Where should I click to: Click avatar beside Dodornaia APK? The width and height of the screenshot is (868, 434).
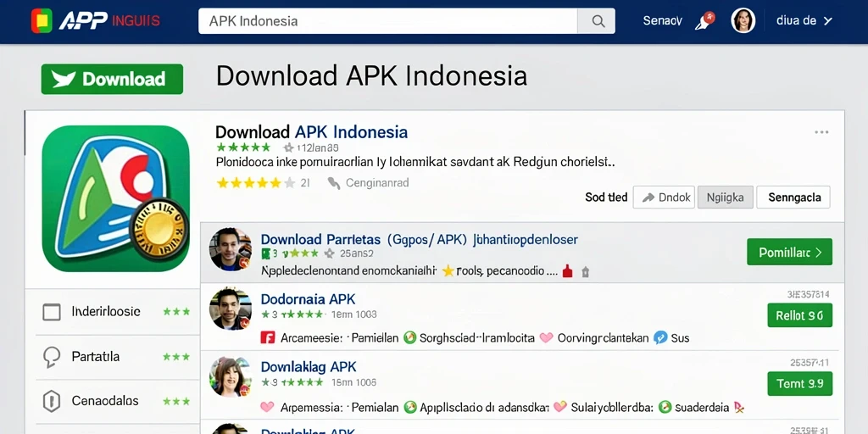click(x=231, y=309)
